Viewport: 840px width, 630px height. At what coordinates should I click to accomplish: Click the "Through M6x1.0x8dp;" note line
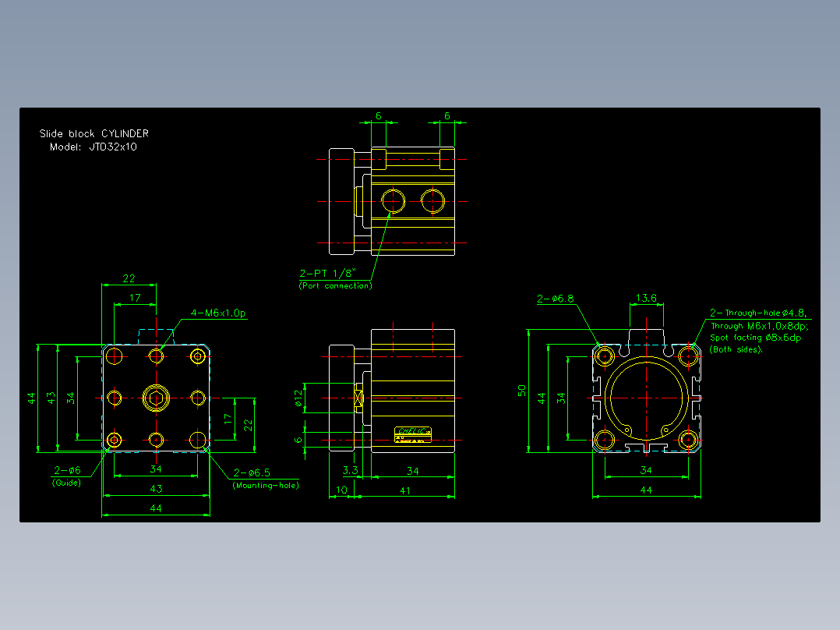[x=760, y=325]
